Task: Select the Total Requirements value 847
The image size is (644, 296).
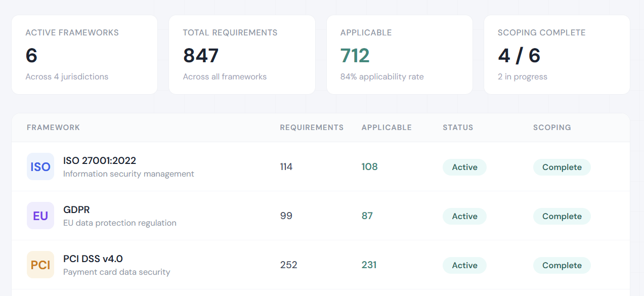Action: pos(201,56)
